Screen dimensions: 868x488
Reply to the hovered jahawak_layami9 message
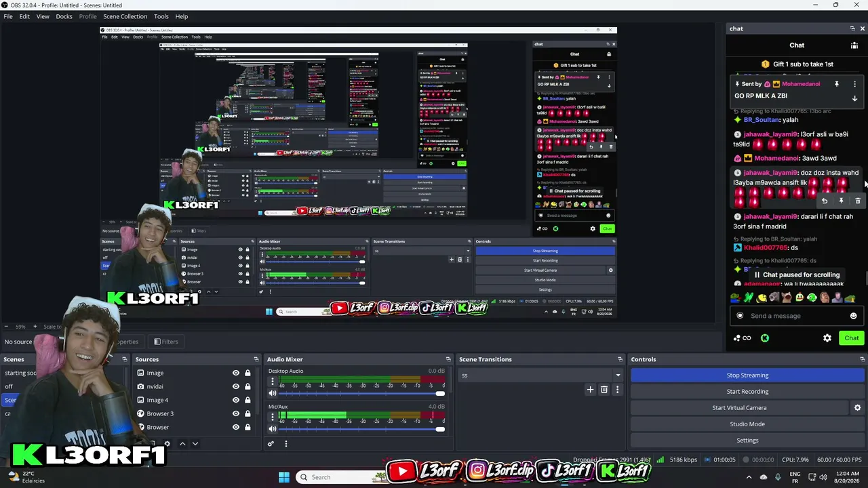tap(825, 201)
